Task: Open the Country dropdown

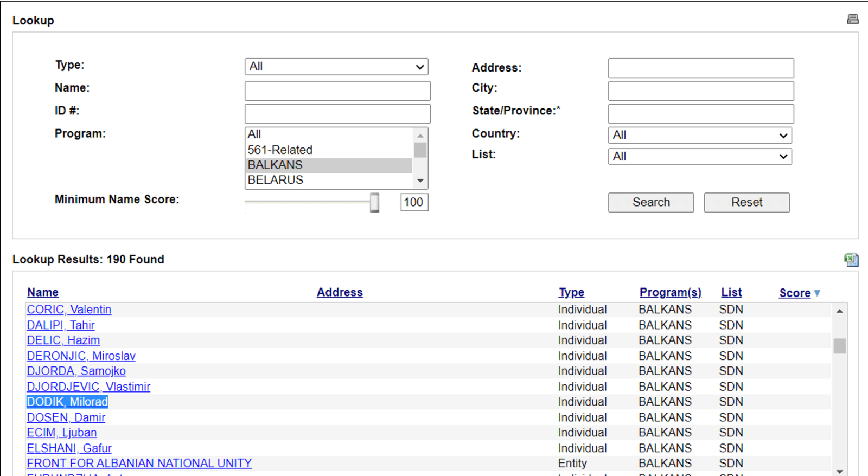Action: [x=700, y=135]
